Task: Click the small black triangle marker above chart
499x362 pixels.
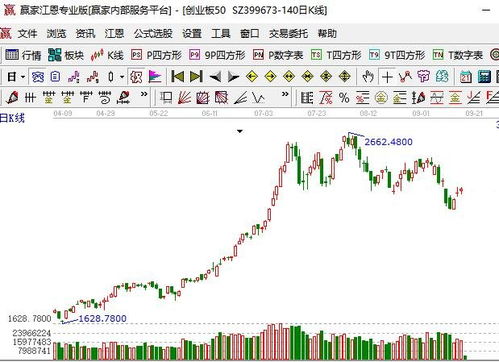Action: point(240,131)
